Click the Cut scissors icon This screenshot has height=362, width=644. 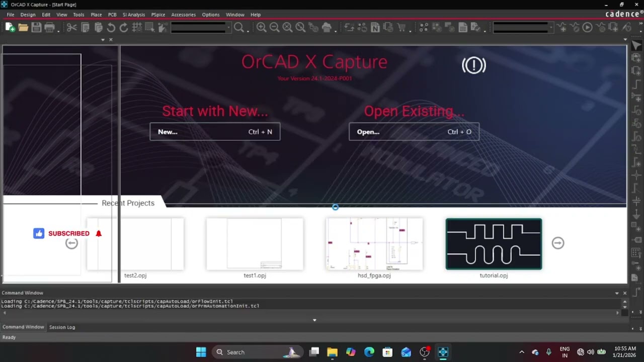pyautogui.click(x=72, y=28)
